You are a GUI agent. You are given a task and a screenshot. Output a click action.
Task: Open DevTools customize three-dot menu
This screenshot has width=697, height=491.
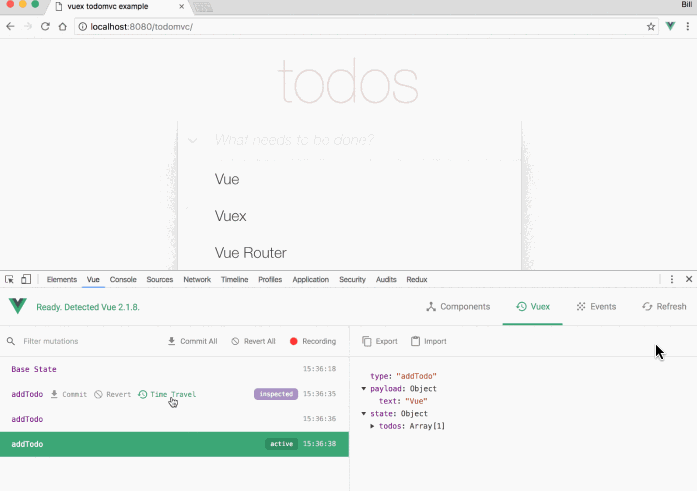pyautogui.click(x=672, y=279)
